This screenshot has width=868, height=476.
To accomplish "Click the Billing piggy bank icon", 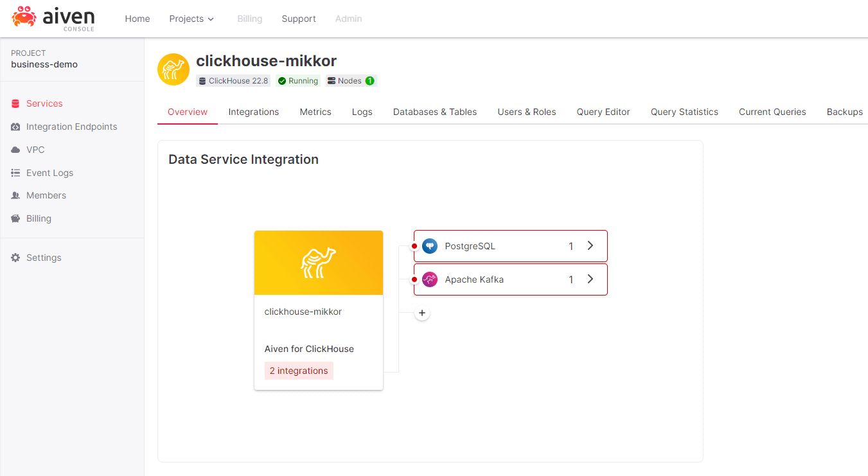I will click(x=15, y=218).
